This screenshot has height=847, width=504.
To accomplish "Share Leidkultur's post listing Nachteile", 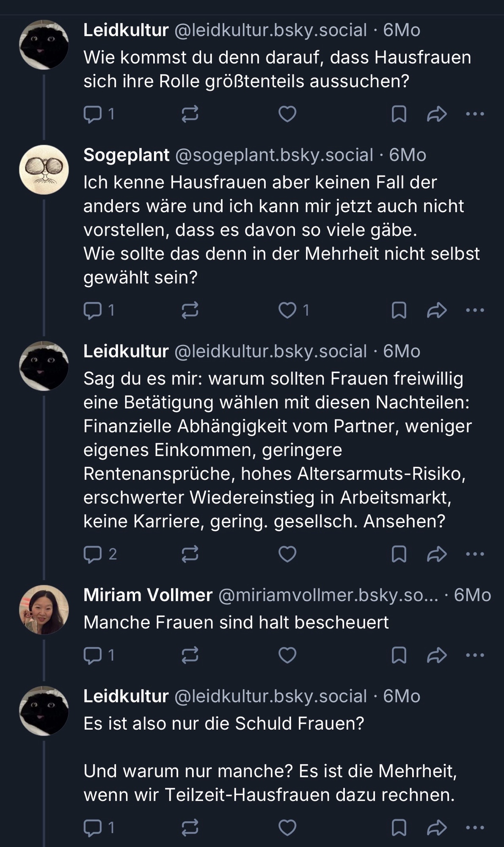I will click(x=437, y=554).
